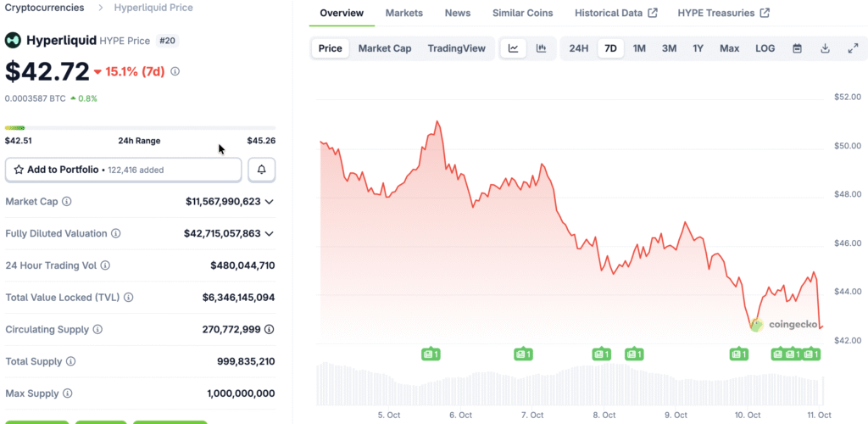Open the Similar Coins tab

coord(522,13)
